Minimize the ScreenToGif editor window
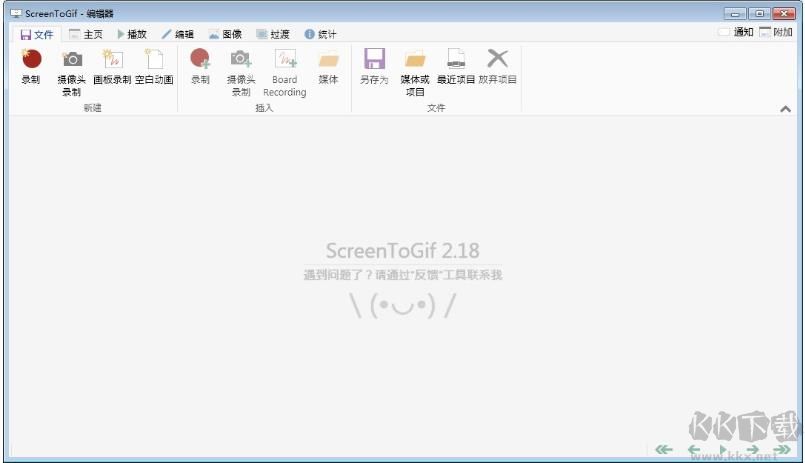The image size is (805, 463). tap(735, 14)
